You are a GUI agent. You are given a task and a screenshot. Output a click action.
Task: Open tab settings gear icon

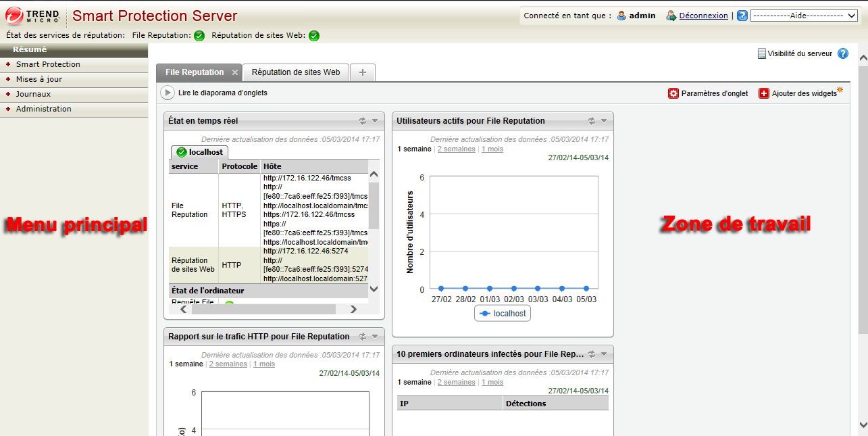point(673,94)
